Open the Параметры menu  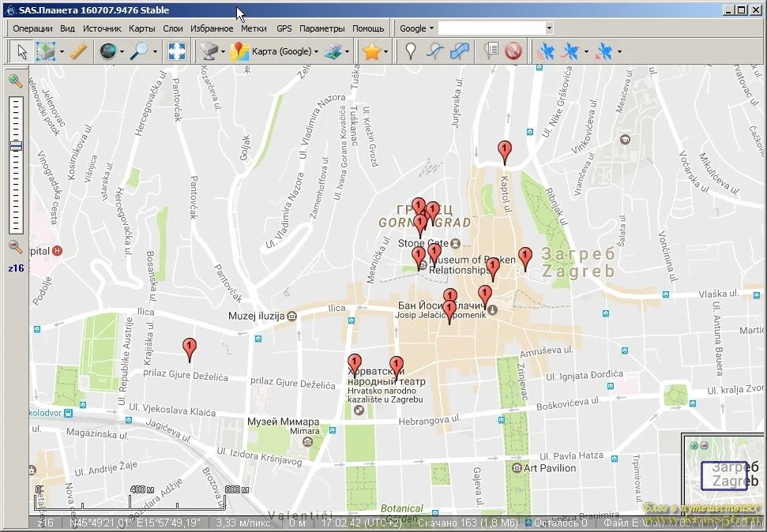pyautogui.click(x=321, y=28)
